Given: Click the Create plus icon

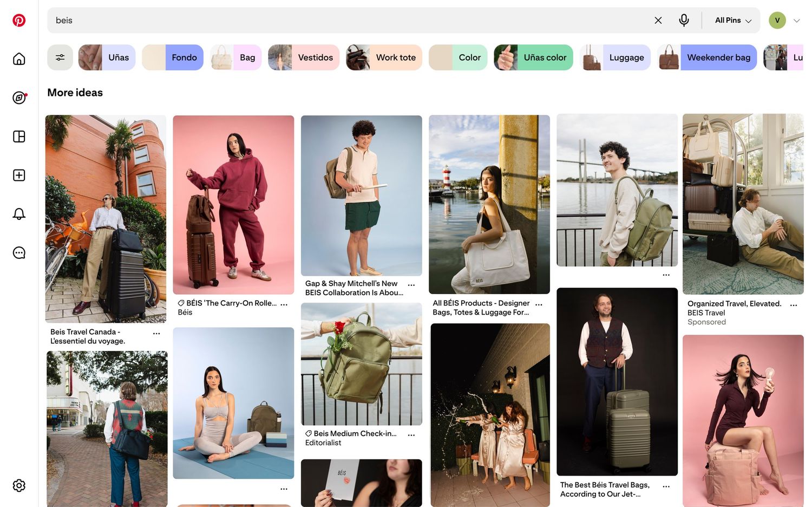Looking at the screenshot, I should click(x=19, y=175).
